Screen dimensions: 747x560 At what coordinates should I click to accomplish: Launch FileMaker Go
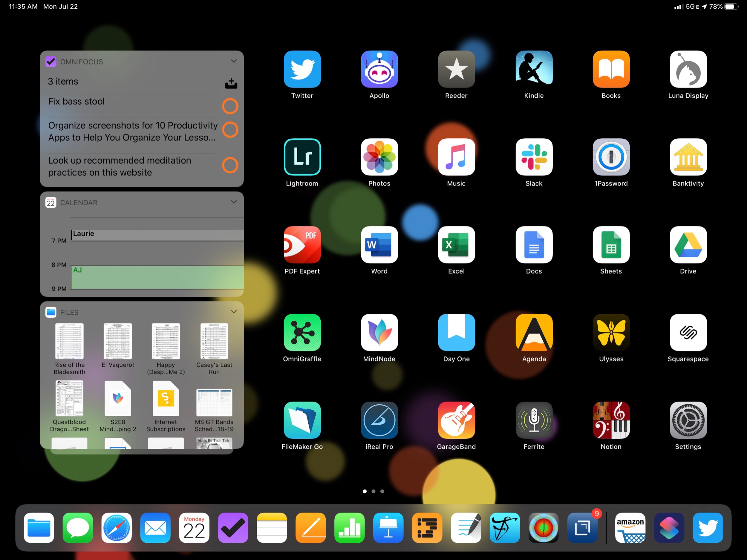point(302,420)
